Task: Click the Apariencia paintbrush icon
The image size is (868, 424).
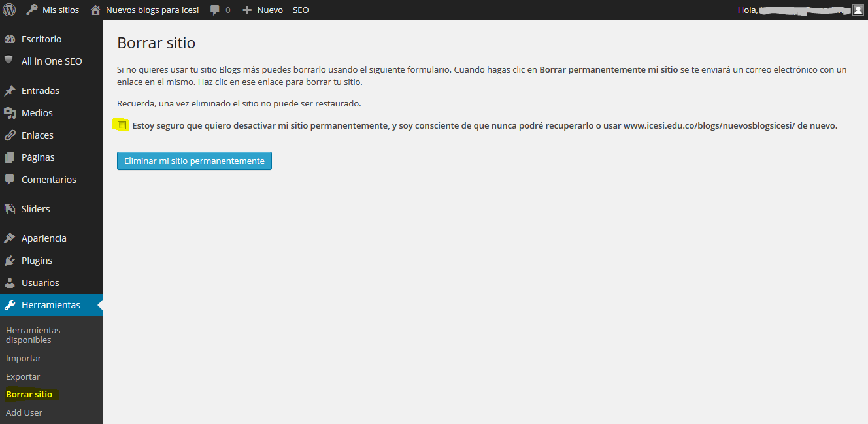Action: 10,238
